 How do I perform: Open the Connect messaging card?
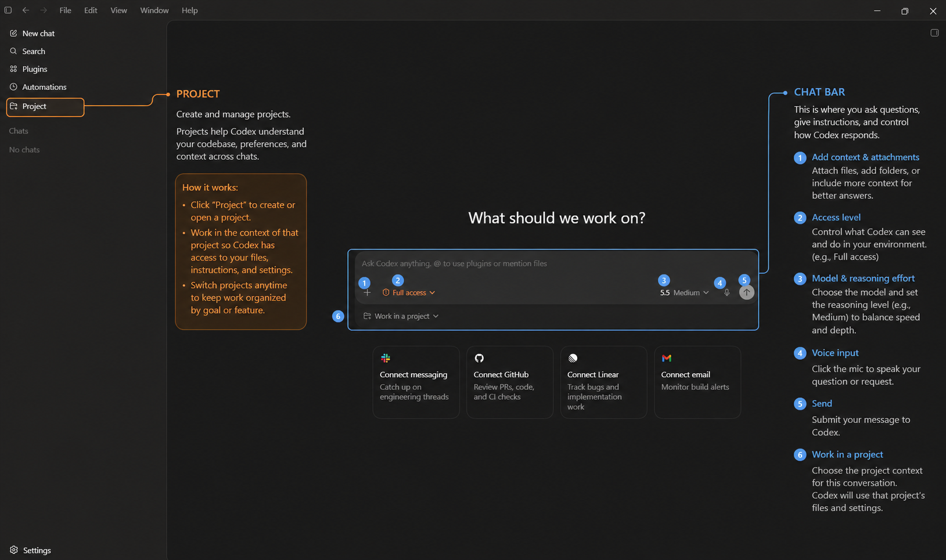pos(416,382)
